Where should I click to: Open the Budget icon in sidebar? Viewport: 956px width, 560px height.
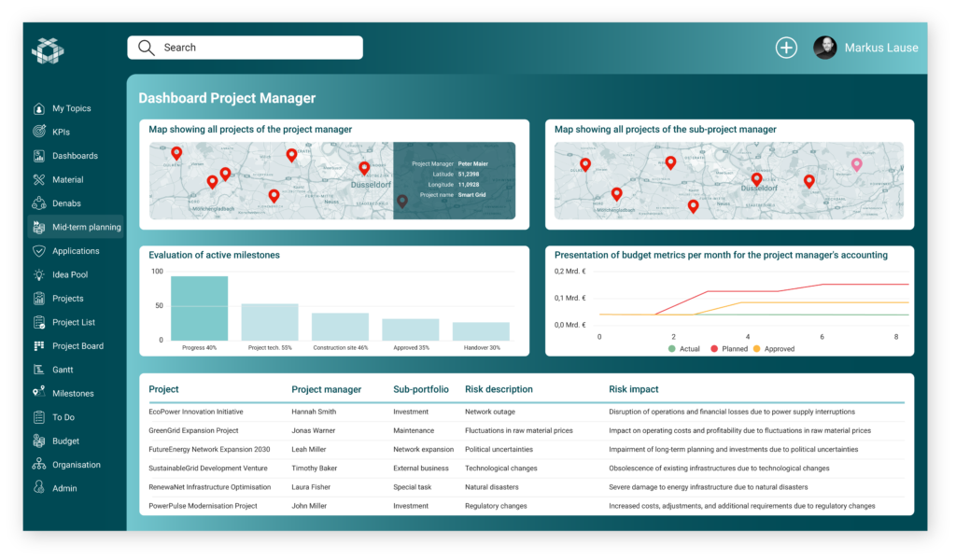pos(38,441)
